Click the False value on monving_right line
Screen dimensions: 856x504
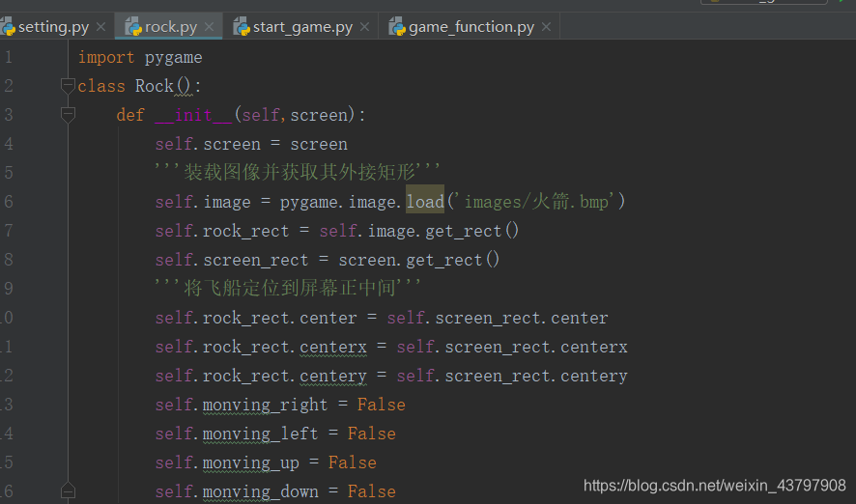tap(381, 405)
